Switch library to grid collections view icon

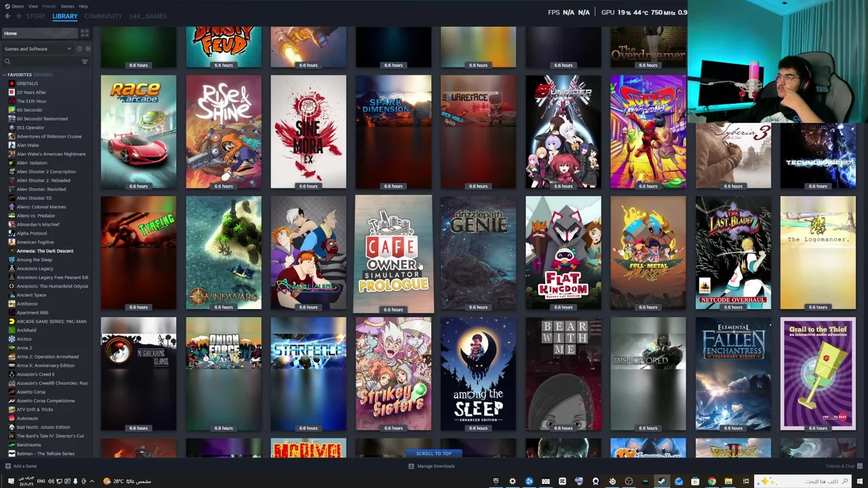(85, 33)
